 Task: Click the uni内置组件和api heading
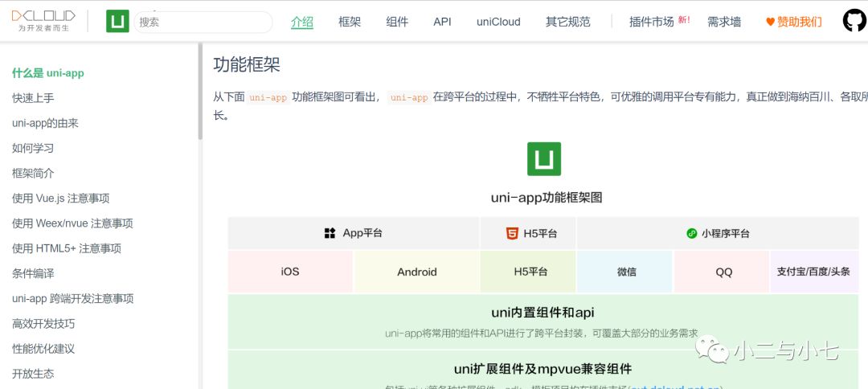543,313
